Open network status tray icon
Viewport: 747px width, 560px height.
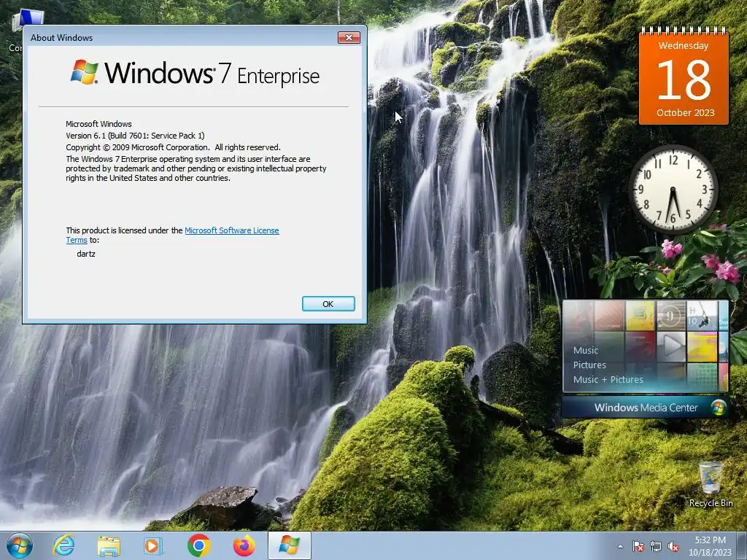pyautogui.click(x=656, y=547)
